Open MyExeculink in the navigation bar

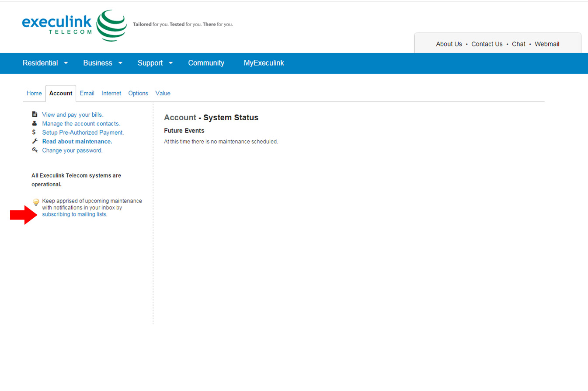point(264,63)
